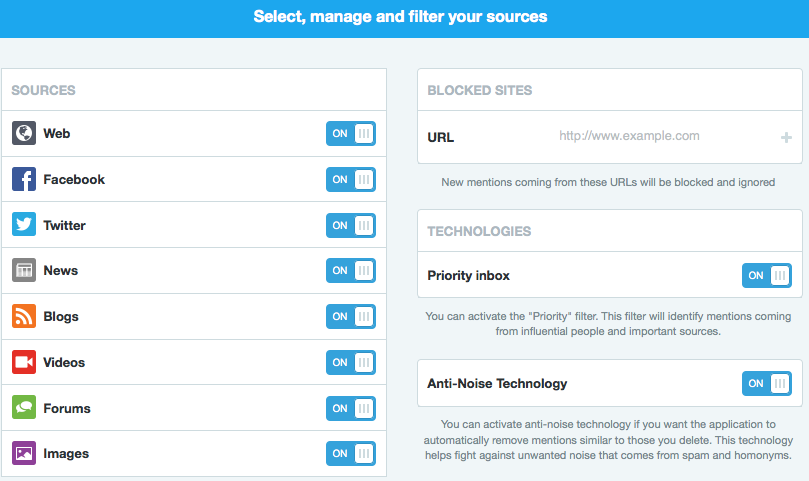This screenshot has width=809, height=481.
Task: Click the News source icon
Action: [24, 270]
